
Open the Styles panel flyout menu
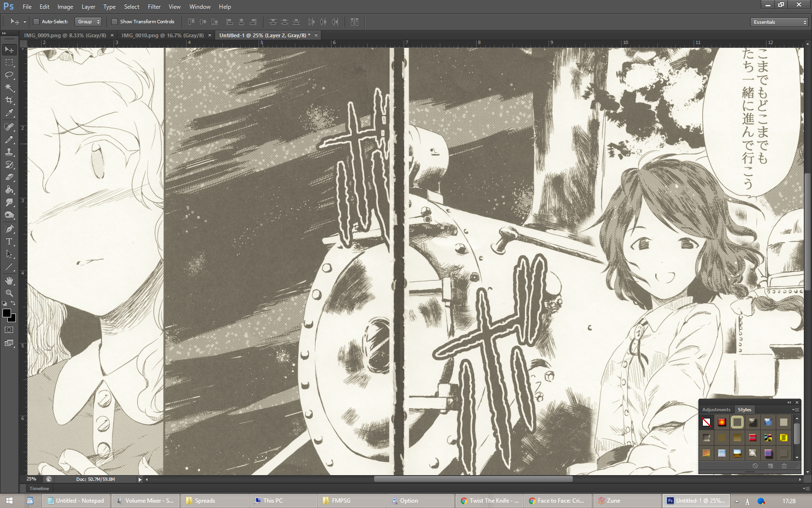(795, 409)
